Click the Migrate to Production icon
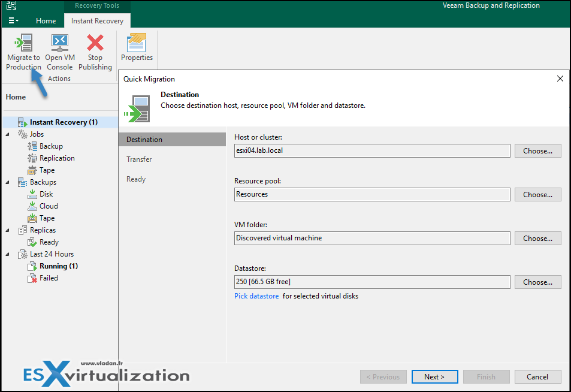Image resolution: width=571 pixels, height=392 pixels. tap(23, 43)
